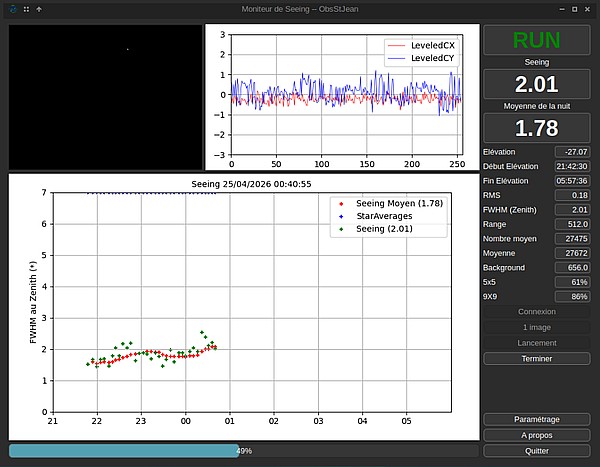Select the Moyenne field showing 27672
The width and height of the screenshot is (600, 467).
[x=572, y=253]
